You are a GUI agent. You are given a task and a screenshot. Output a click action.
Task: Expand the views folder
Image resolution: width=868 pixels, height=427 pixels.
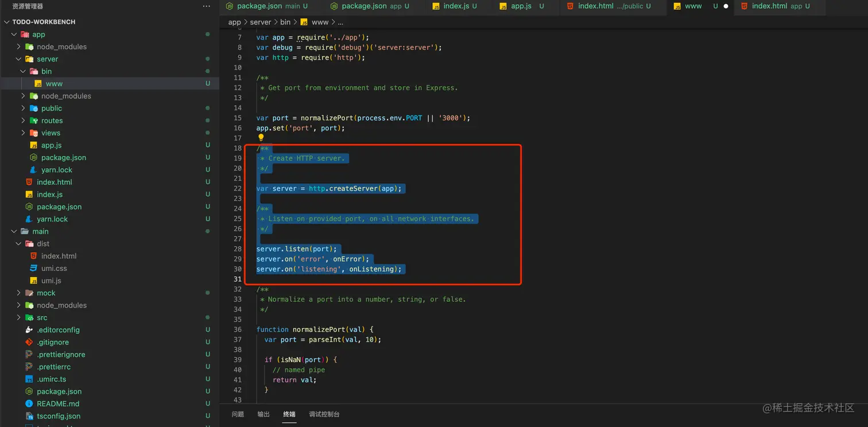24,133
